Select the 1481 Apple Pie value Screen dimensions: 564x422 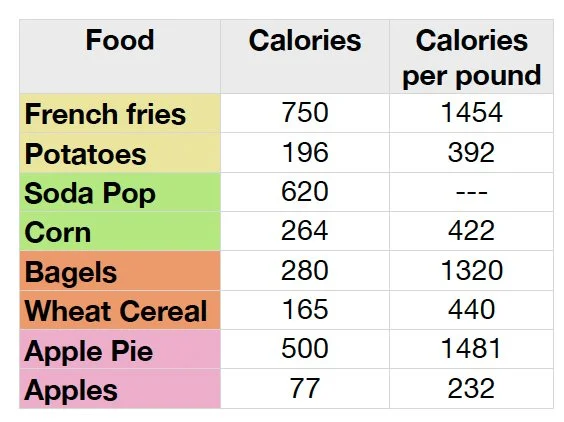pyautogui.click(x=471, y=349)
